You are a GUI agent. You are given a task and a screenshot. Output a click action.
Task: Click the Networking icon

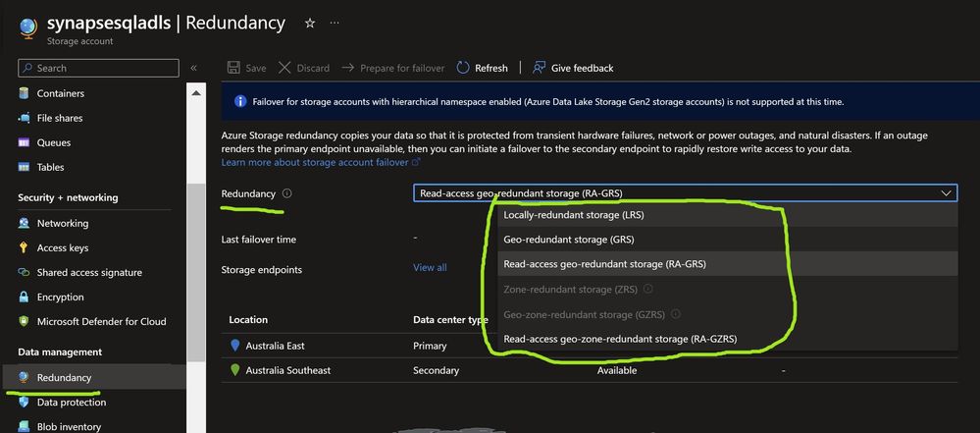pyautogui.click(x=24, y=224)
